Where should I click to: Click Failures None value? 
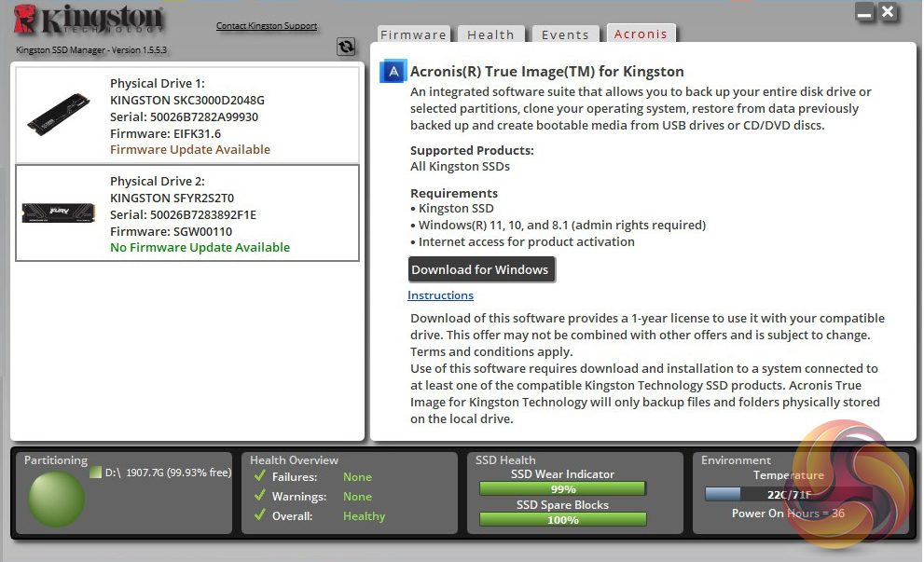click(x=358, y=476)
